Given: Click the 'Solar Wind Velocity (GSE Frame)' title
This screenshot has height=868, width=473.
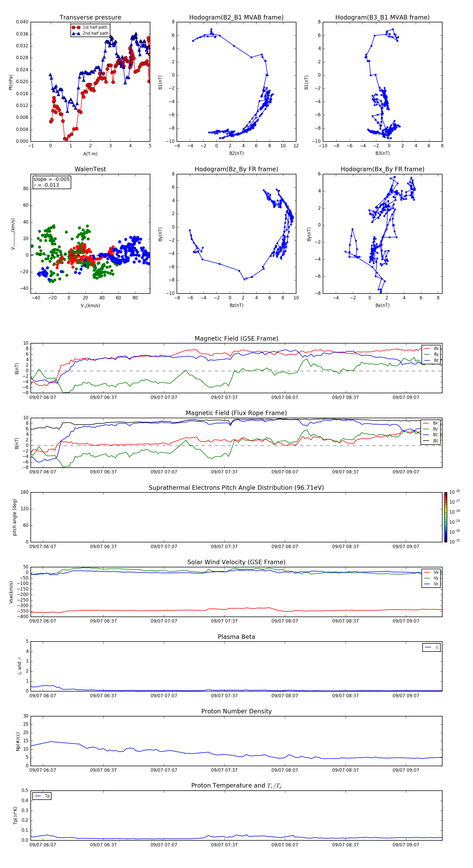Looking at the screenshot, I should [236, 562].
